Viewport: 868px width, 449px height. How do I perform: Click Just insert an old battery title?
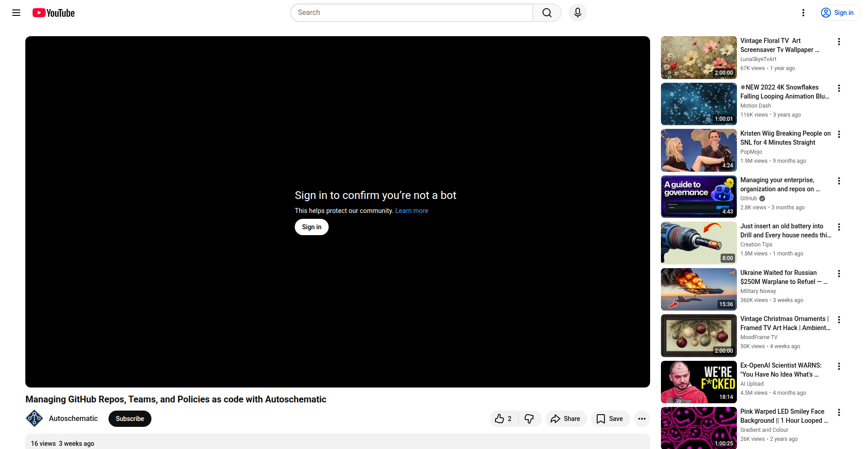pyautogui.click(x=786, y=231)
